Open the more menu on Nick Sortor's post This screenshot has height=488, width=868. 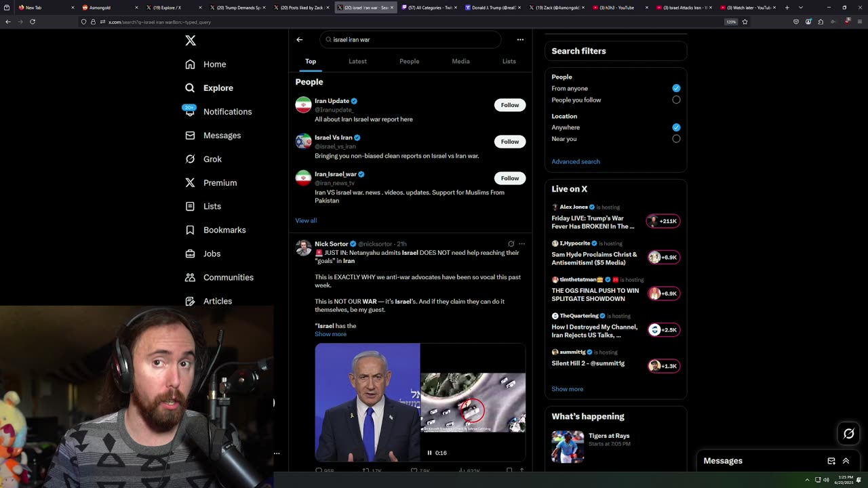(x=521, y=243)
